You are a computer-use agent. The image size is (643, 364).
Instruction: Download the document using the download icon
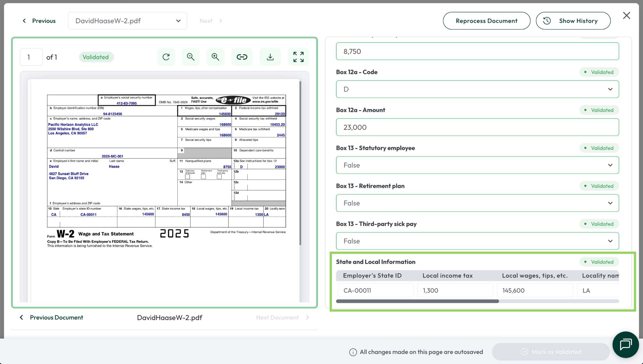click(x=270, y=57)
